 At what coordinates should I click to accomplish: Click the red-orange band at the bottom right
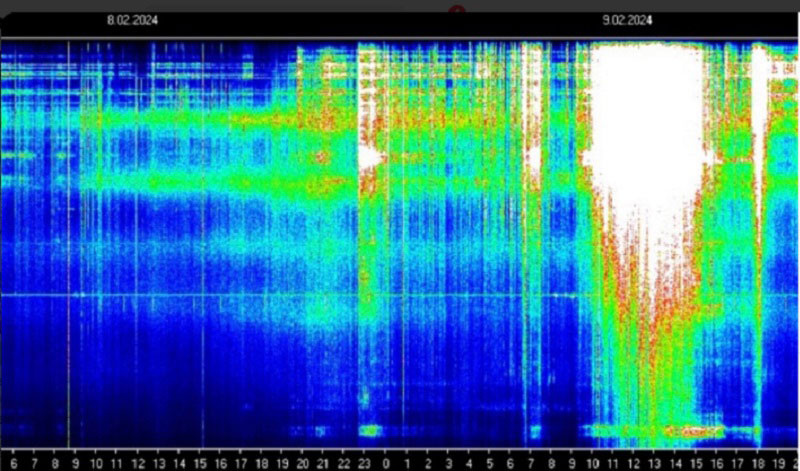point(690,432)
